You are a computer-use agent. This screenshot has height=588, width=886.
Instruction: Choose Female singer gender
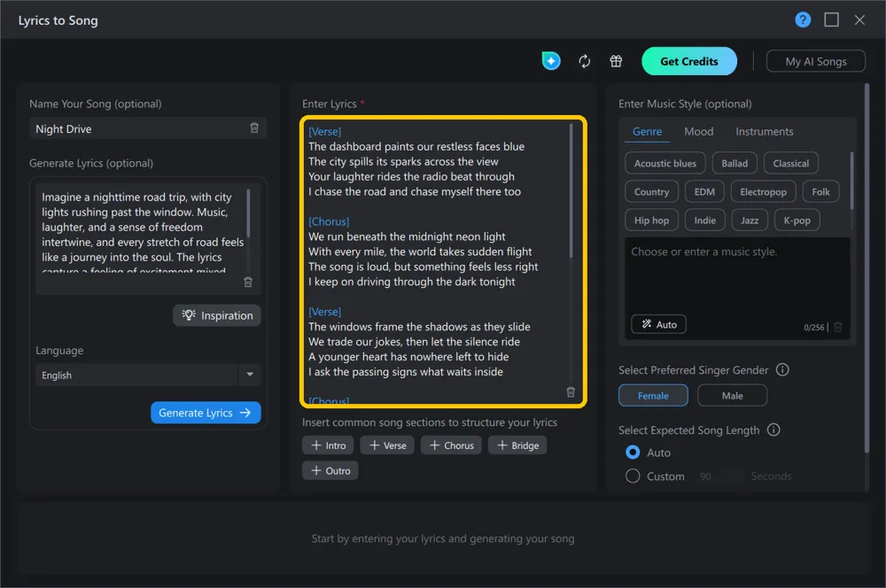(x=653, y=395)
